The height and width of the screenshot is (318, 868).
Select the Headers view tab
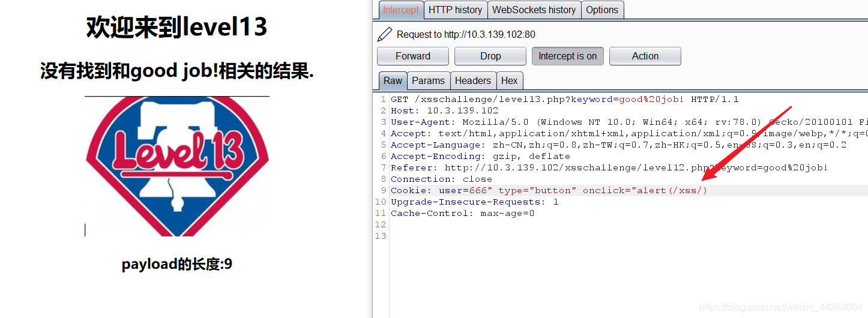pyautogui.click(x=472, y=80)
